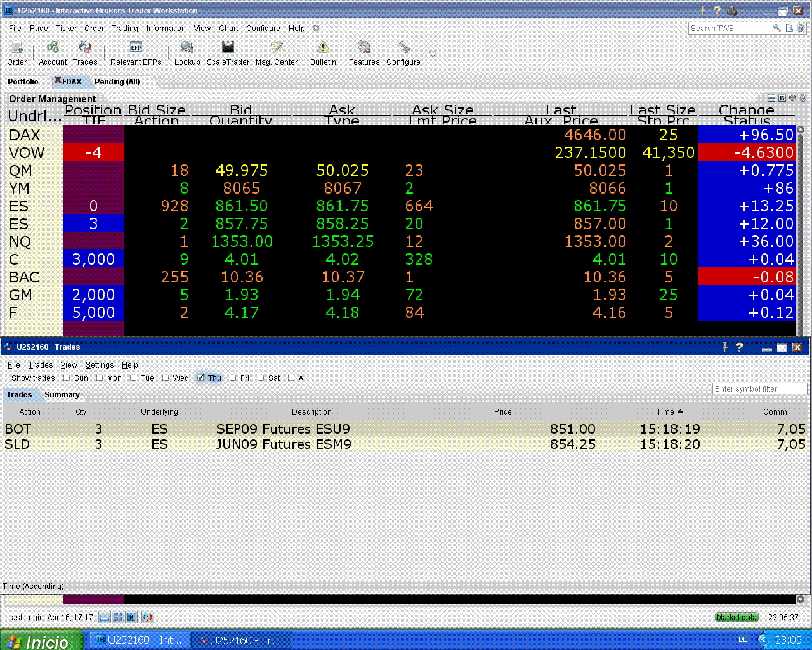Enable the Fri trades checkbox
The width and height of the screenshot is (812, 650).
(x=233, y=378)
